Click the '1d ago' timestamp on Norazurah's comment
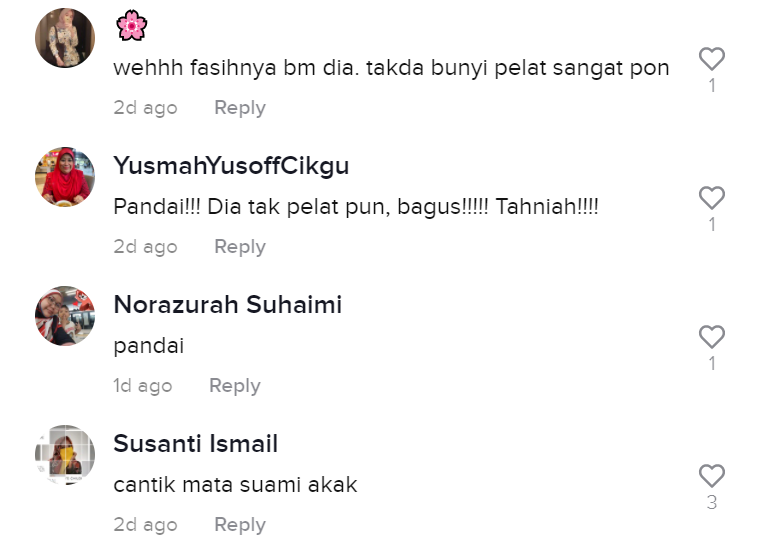This screenshot has width=771, height=537. [142, 386]
